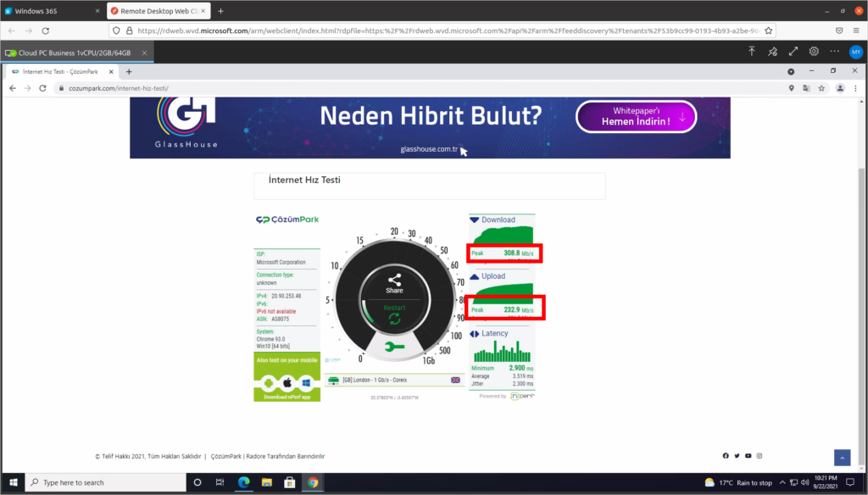Click the upload arrow icon in the remote toolbar

point(752,52)
